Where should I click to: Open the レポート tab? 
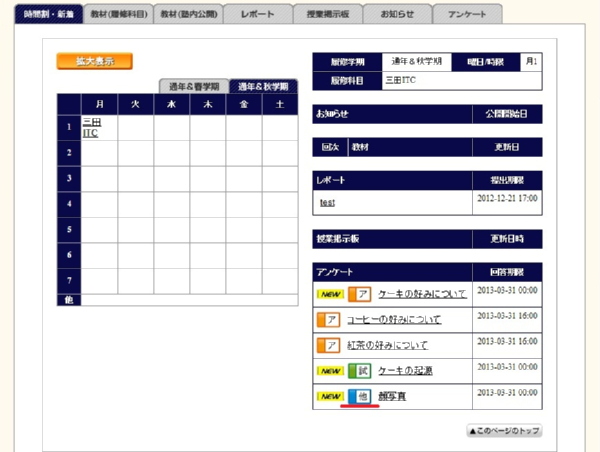click(x=258, y=16)
